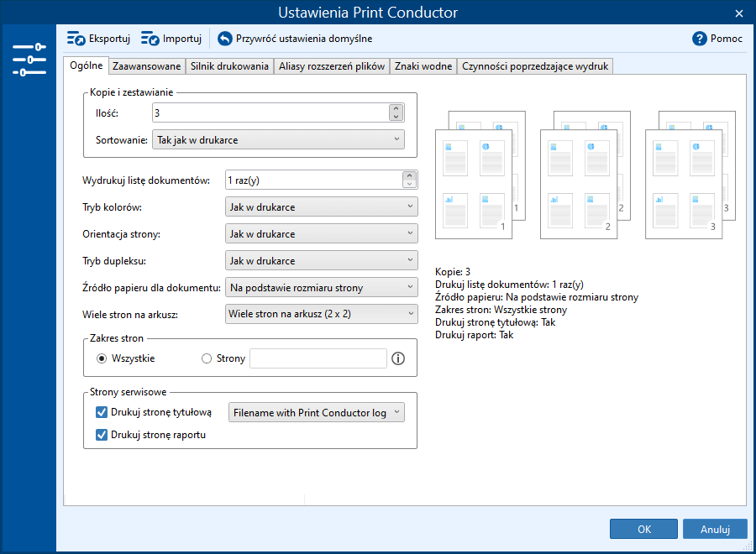Switch to the Zaawansowane tab
Viewport: 756px width, 554px height.
(x=146, y=66)
